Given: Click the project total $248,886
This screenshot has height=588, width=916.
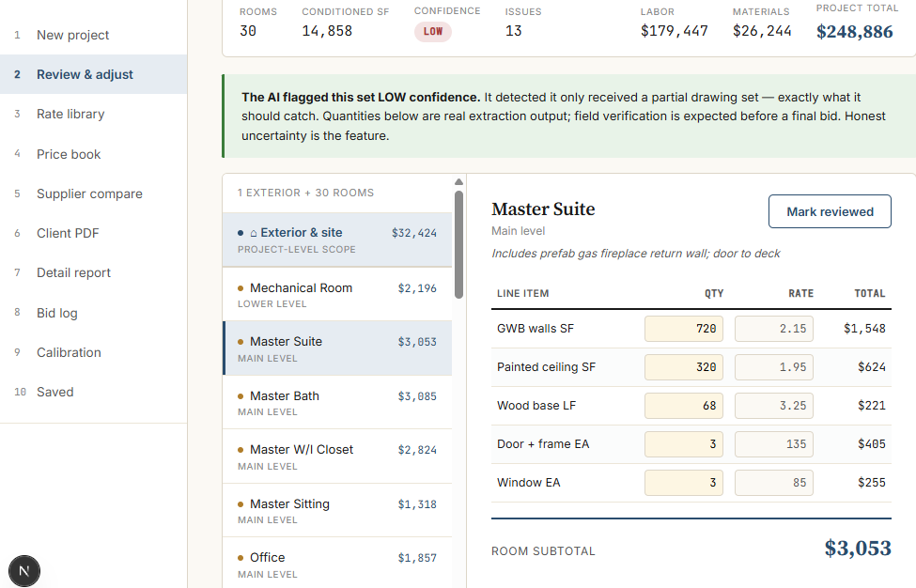Looking at the screenshot, I should pyautogui.click(x=854, y=32).
